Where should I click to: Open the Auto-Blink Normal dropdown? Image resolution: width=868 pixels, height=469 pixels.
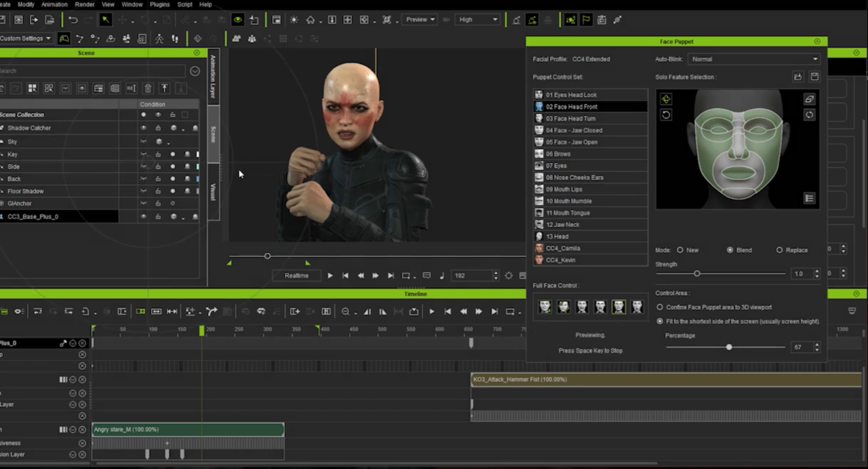coord(754,59)
